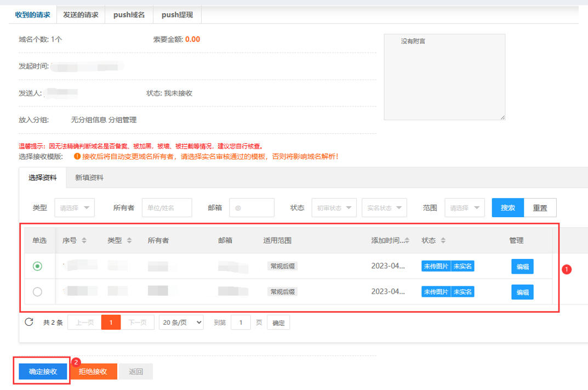Switch to the 发送的请求 tab
This screenshot has height=390, width=588.
pos(81,15)
